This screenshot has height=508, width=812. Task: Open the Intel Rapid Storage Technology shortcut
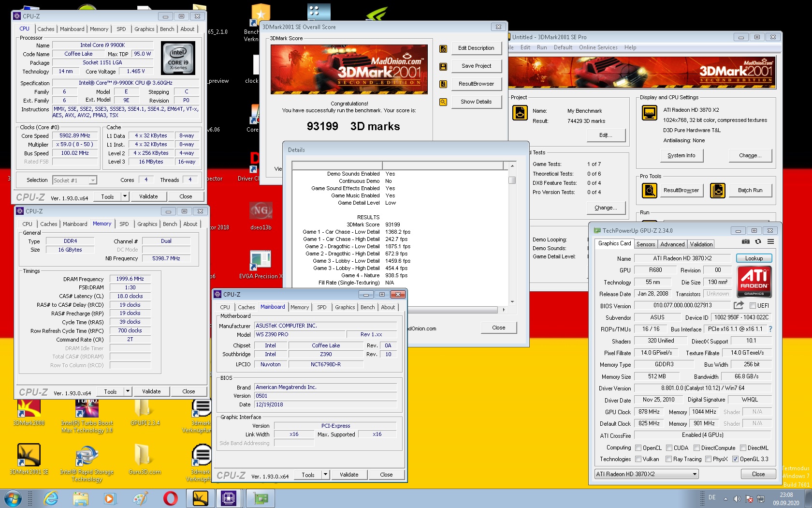pos(87,463)
